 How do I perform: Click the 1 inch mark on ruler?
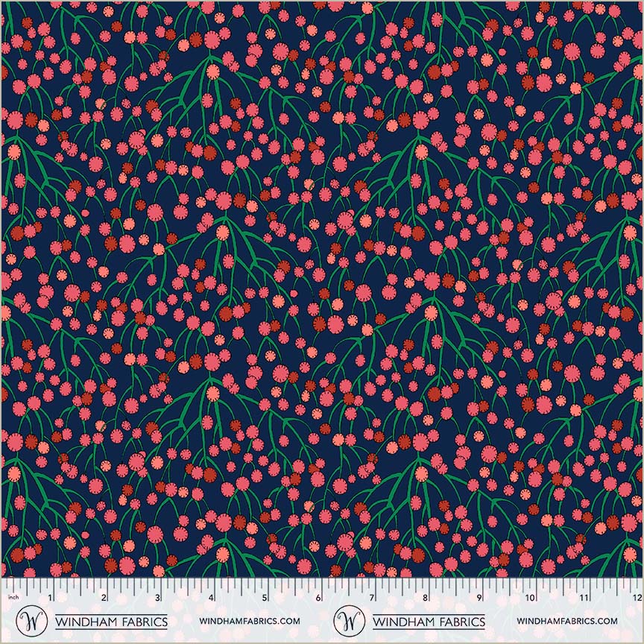coord(51,598)
